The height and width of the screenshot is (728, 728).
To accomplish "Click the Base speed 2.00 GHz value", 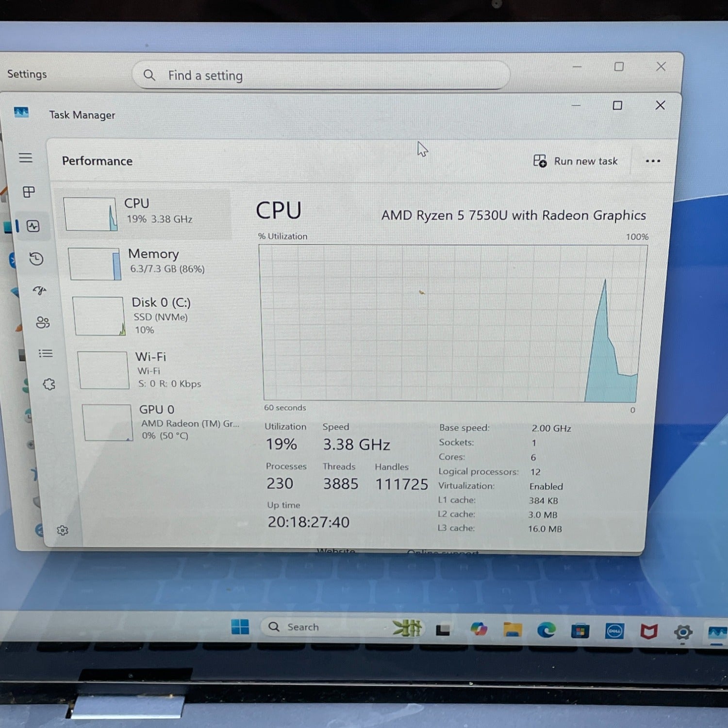I will pos(551,429).
